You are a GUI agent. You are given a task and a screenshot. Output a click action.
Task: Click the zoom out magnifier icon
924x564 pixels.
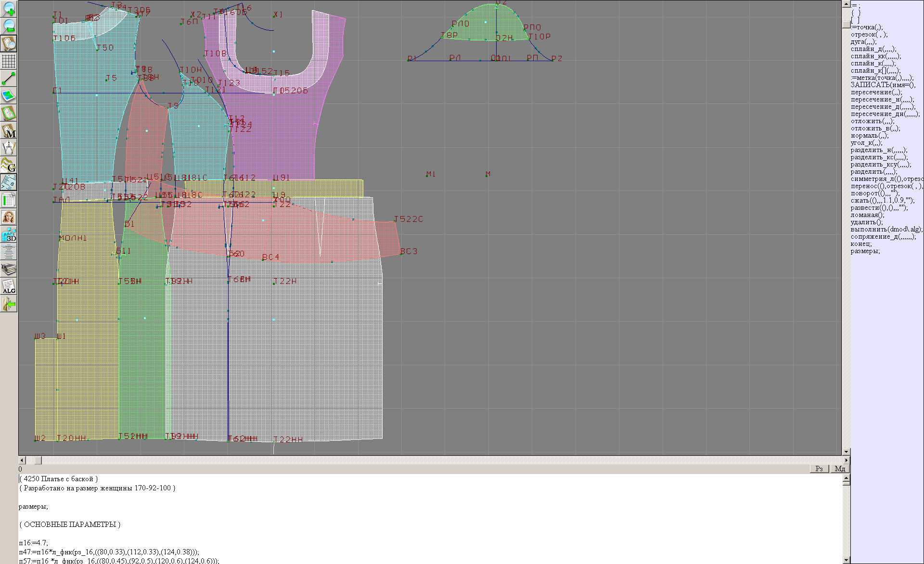(x=9, y=26)
